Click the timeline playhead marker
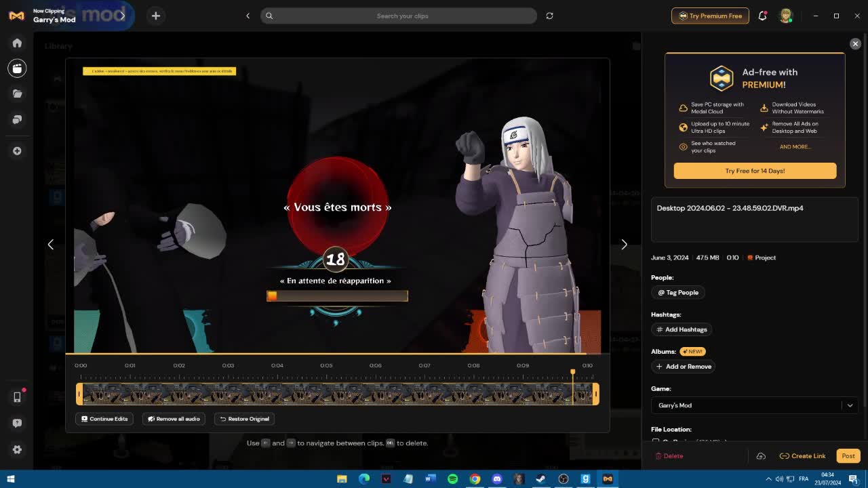 [x=572, y=372]
